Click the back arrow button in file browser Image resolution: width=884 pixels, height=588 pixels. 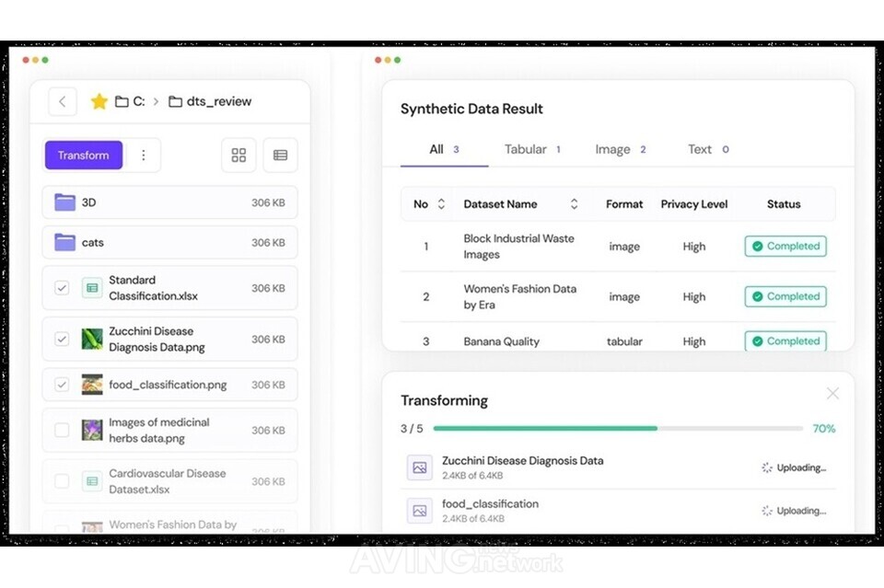tap(62, 101)
